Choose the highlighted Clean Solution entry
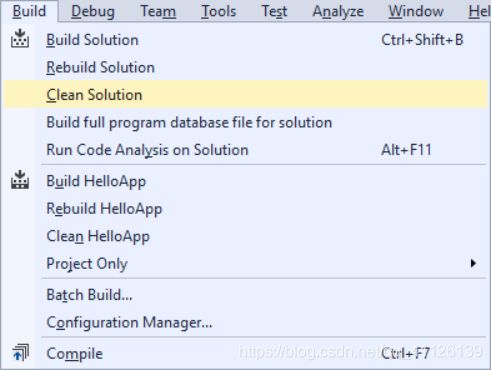Image resolution: width=492 pixels, height=370 pixels. pos(246,95)
